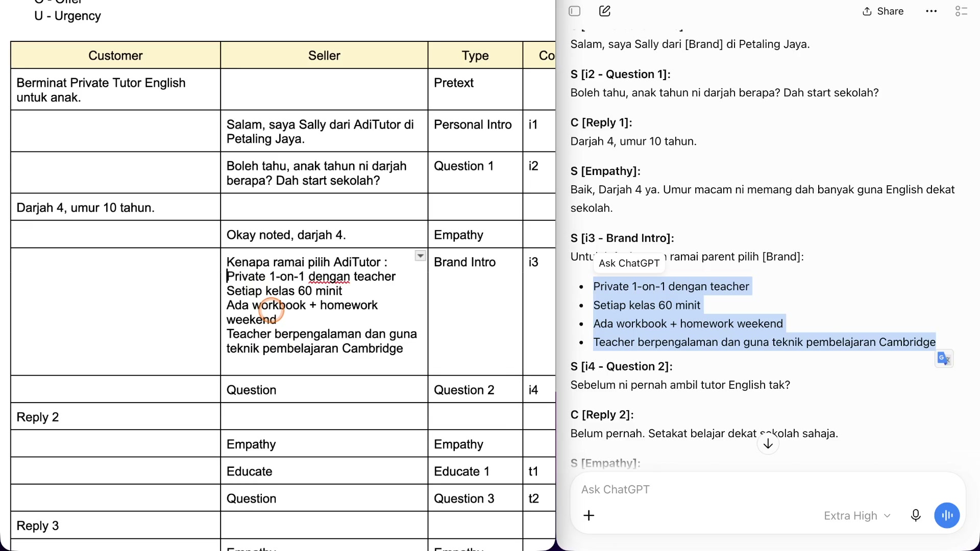980x551 pixels.
Task: Click the plus attach icon in composer
Action: (589, 515)
